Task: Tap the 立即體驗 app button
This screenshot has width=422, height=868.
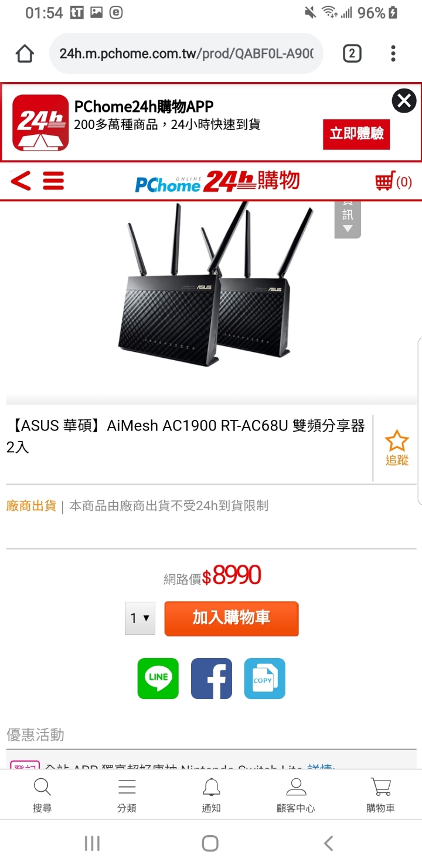Action: [356, 134]
